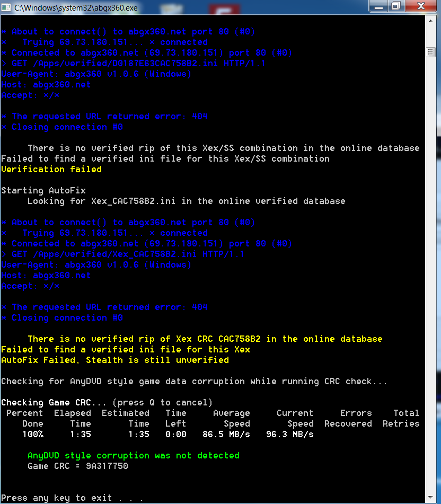The image size is (441, 504).
Task: Click the scrollbar down arrow
Action: click(x=430, y=498)
